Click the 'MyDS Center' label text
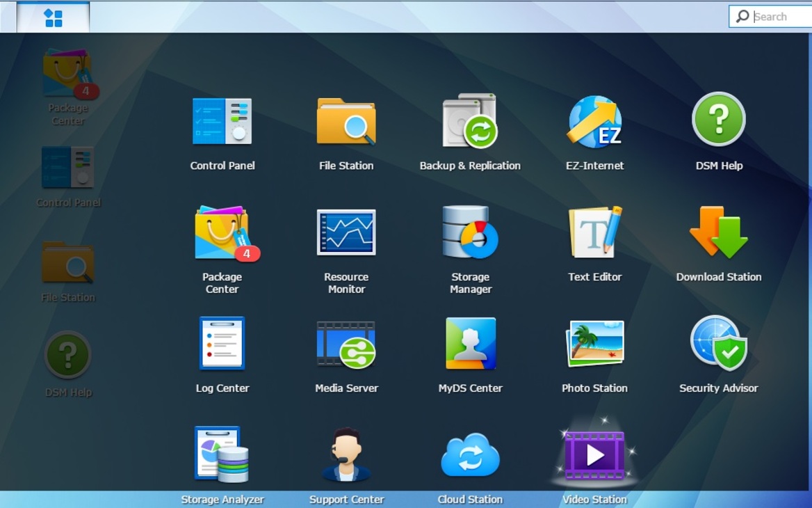This screenshot has height=508, width=812. click(x=470, y=388)
